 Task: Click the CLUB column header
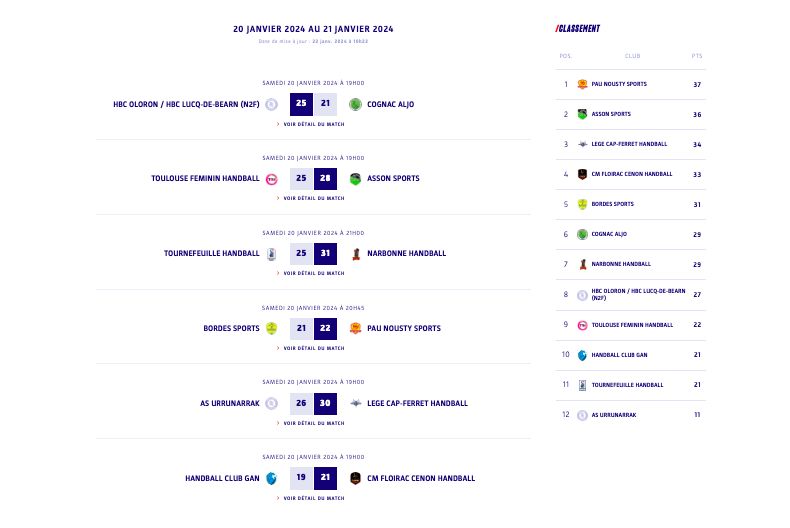(x=632, y=56)
